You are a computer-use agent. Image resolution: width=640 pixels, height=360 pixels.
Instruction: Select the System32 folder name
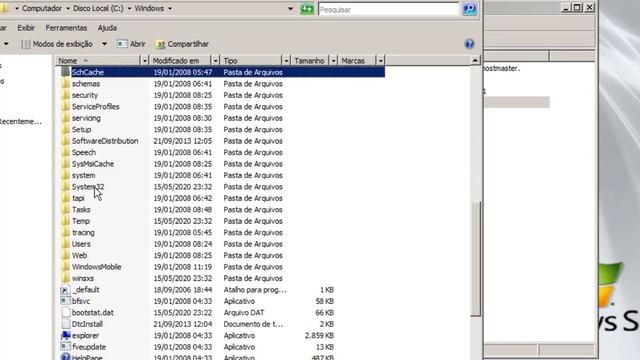point(88,187)
